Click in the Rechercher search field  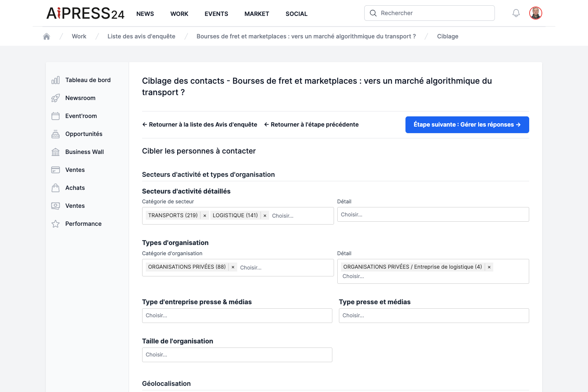pyautogui.click(x=430, y=13)
